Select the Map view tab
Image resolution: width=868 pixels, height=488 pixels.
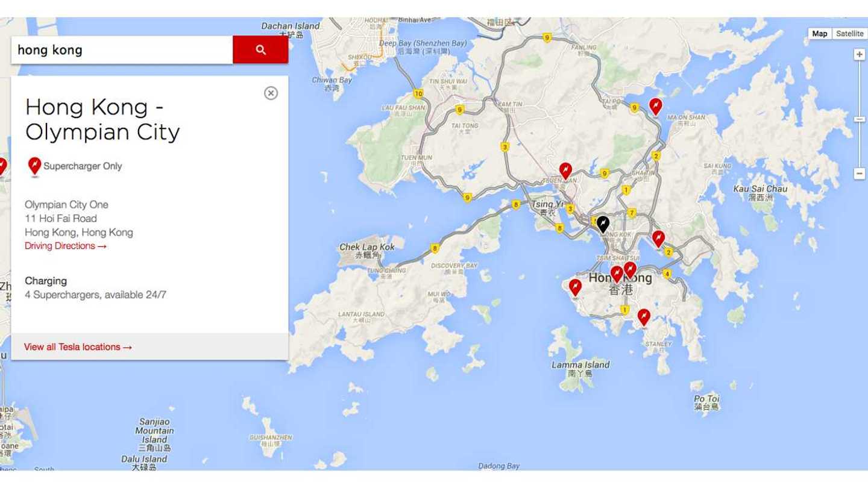pos(819,34)
